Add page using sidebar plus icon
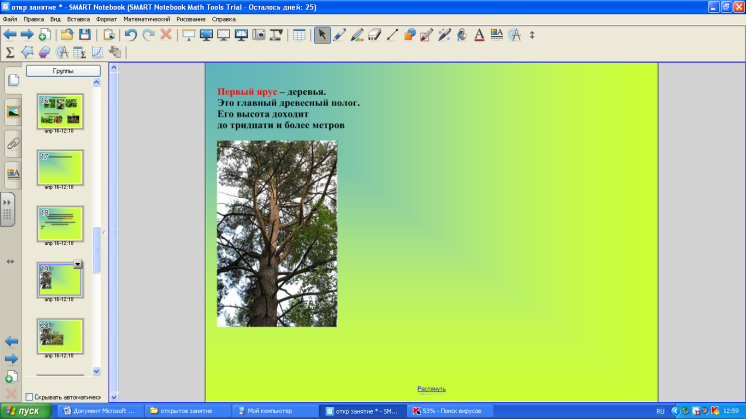Screen dimensions: 746x419 11,377
